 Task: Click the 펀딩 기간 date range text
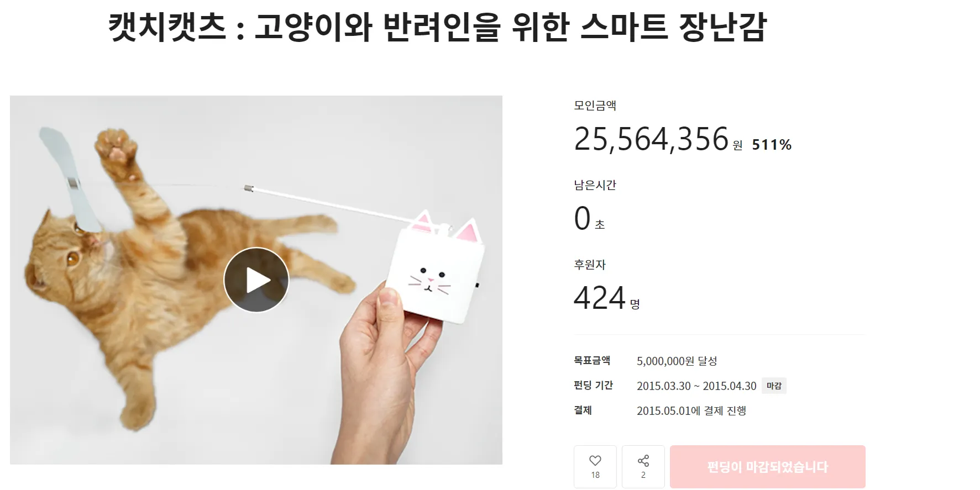pyautogui.click(x=696, y=386)
